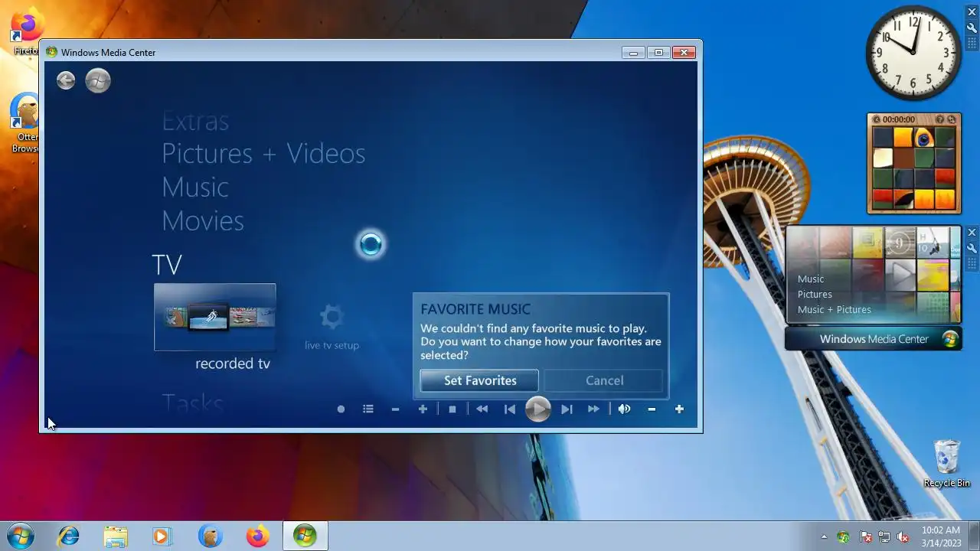The image size is (980, 551).
Task: Click Cancel in the Favorite Music dialog
Action: [604, 380]
